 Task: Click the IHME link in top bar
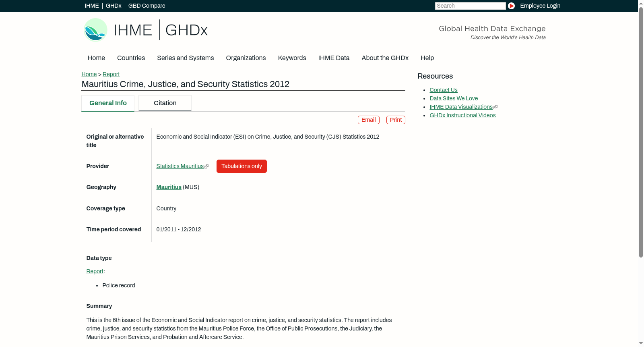coord(92,6)
